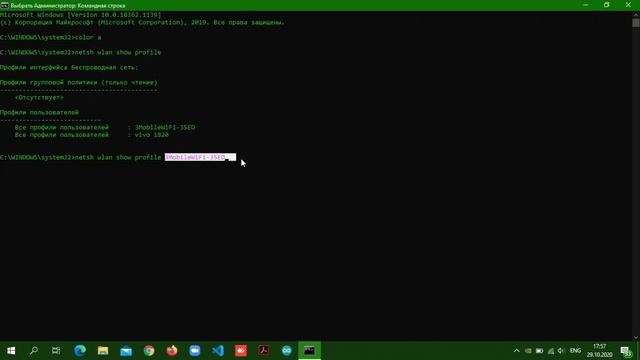Open the network tray icon
Screen dimensions: 640x360
pos(551,351)
